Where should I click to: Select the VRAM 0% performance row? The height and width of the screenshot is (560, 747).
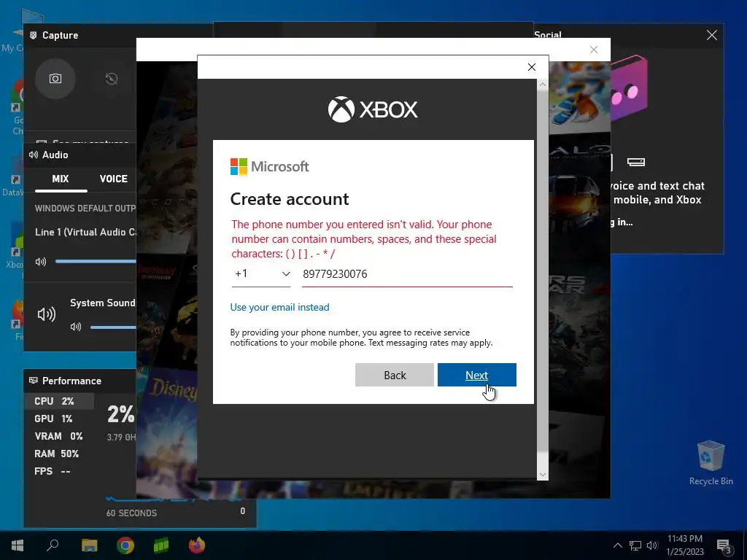coord(59,437)
